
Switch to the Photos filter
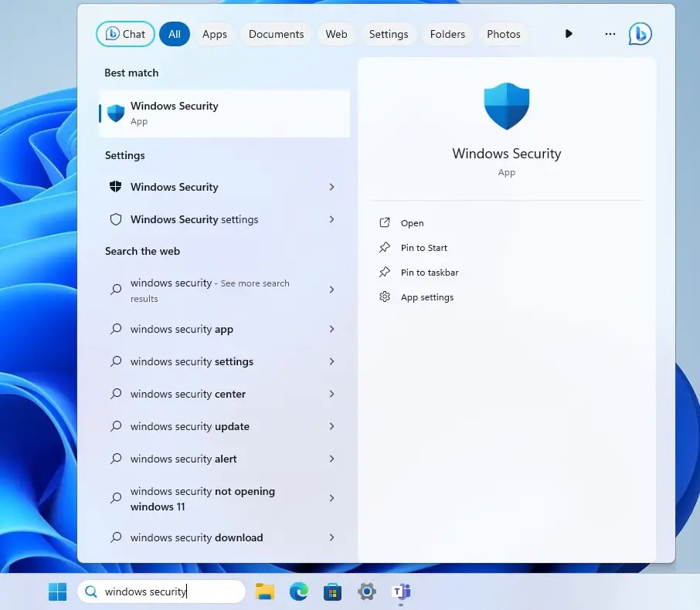click(504, 34)
